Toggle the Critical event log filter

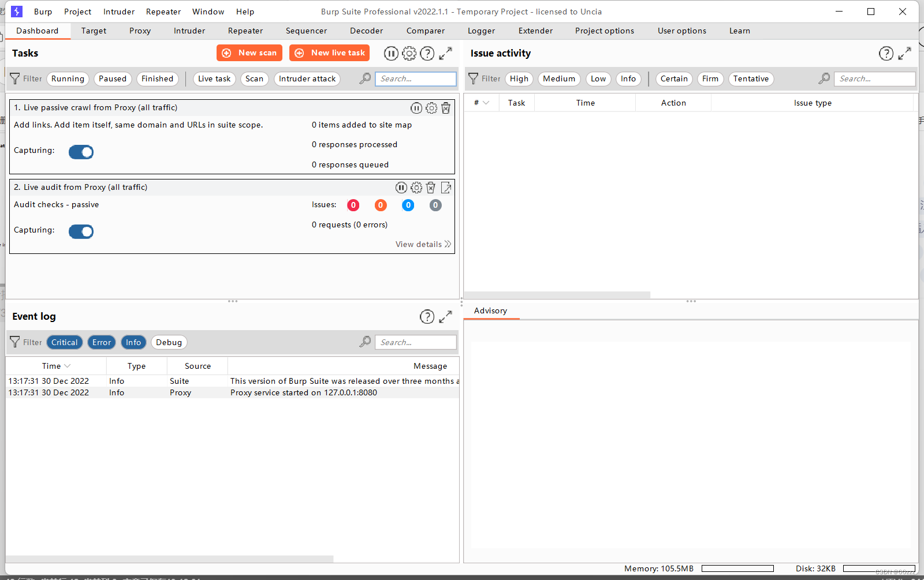[x=65, y=342]
